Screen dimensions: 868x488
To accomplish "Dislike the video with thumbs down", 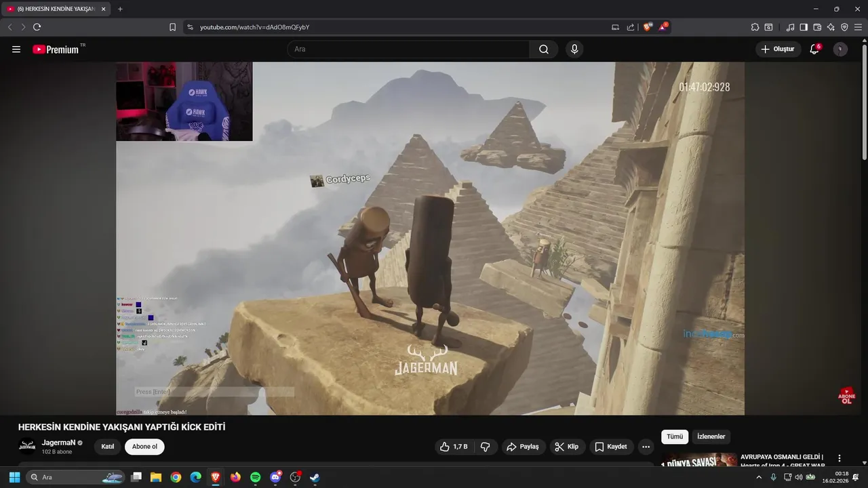I will pos(486,447).
